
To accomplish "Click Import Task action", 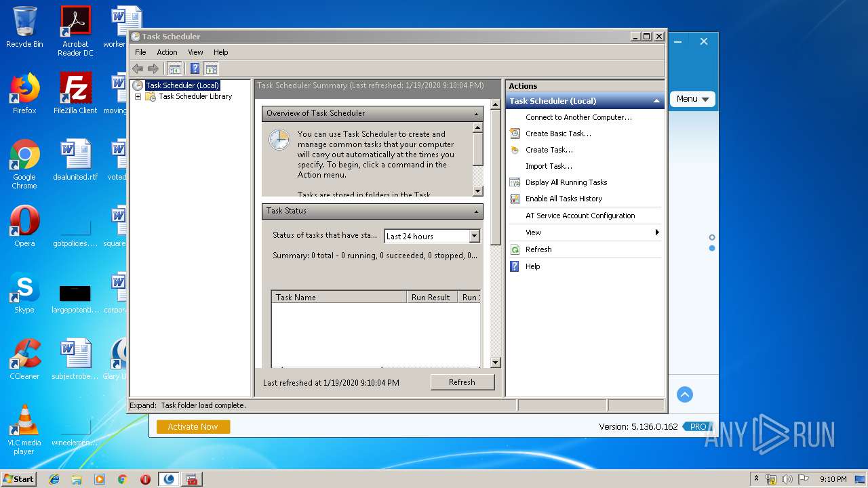I will coord(549,166).
